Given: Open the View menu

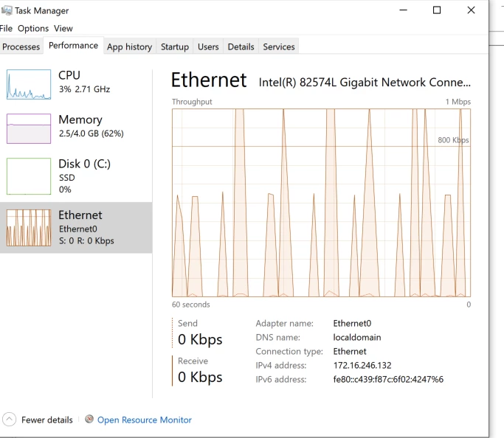Looking at the screenshot, I should (x=63, y=28).
